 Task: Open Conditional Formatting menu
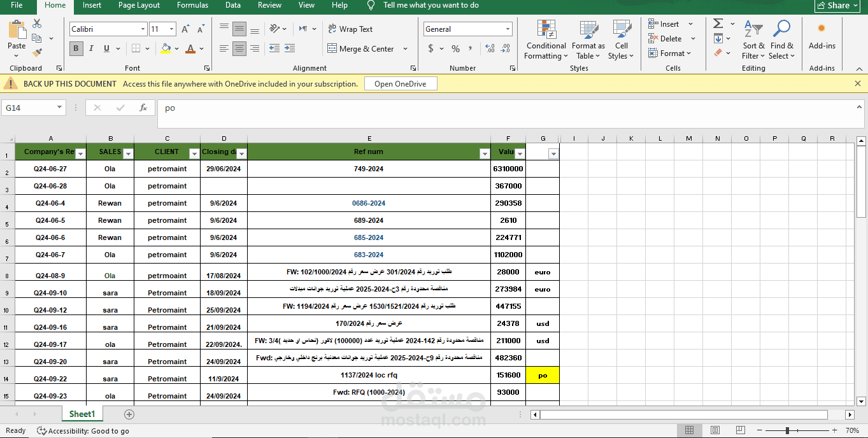click(546, 39)
